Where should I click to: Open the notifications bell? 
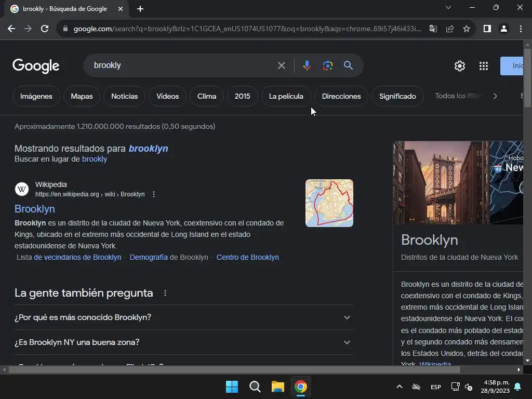[x=518, y=387]
